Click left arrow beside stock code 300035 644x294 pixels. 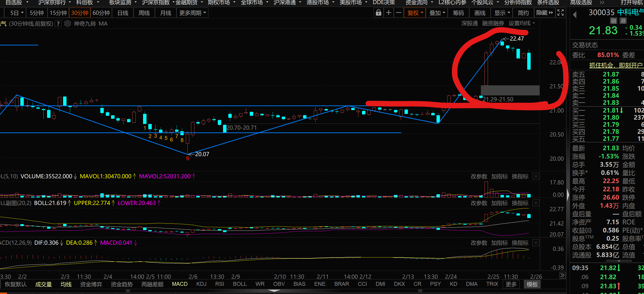tap(575, 15)
